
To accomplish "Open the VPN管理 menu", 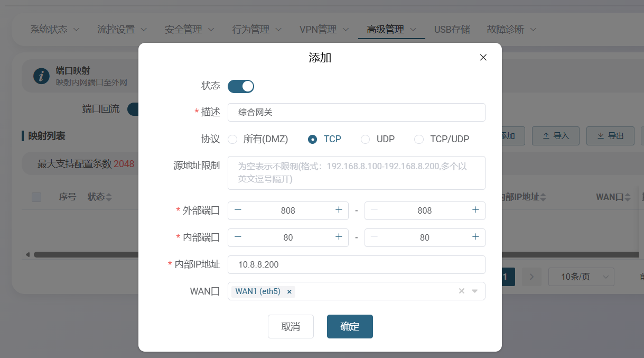I will pos(324,30).
